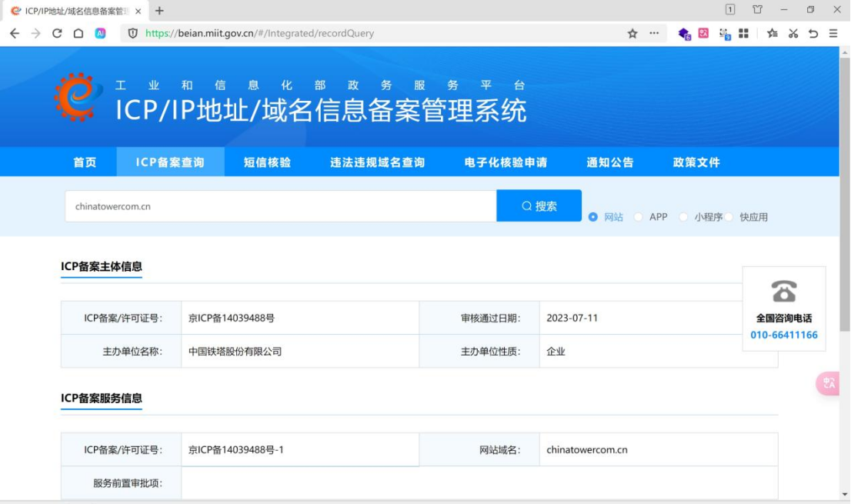
Task: Click the 主办单位性质 label cell
Action: (479, 352)
